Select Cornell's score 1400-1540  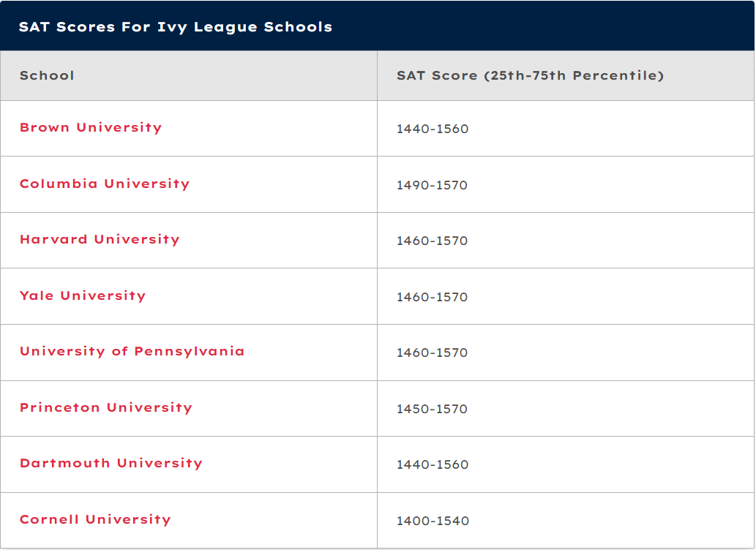click(x=433, y=521)
